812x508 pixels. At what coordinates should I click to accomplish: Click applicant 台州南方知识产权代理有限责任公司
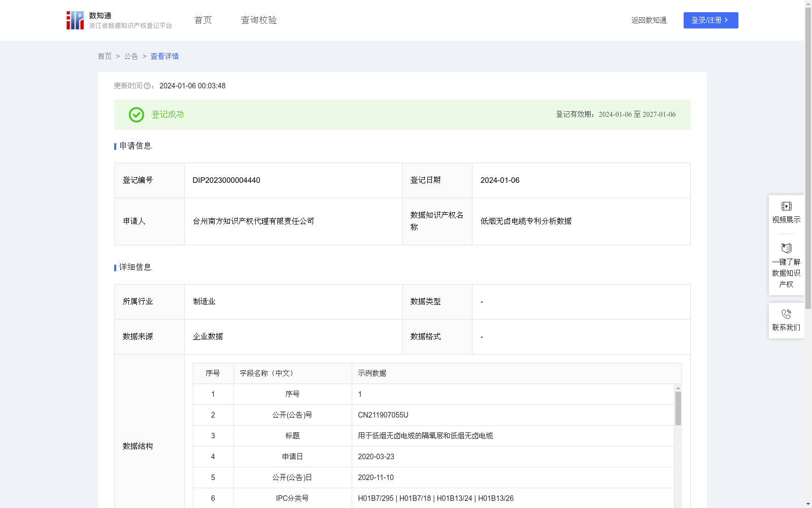pos(253,221)
